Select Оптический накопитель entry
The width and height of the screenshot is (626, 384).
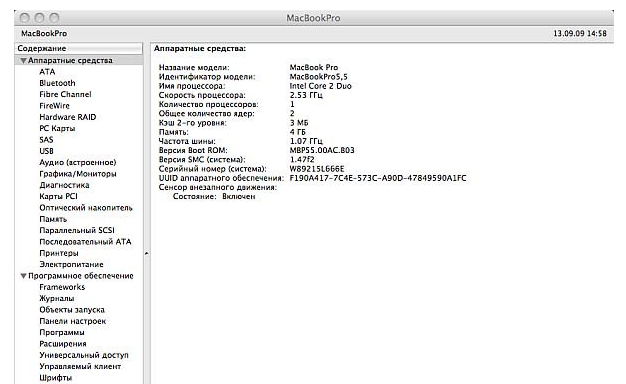point(85,208)
